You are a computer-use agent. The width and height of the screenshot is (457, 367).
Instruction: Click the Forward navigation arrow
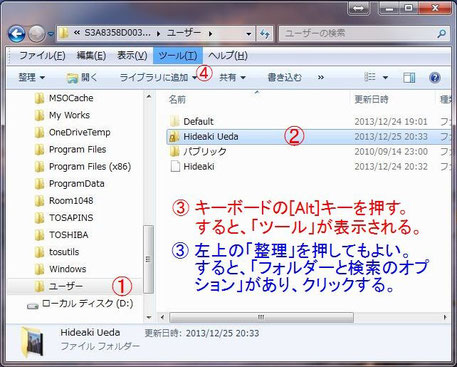coord(37,34)
